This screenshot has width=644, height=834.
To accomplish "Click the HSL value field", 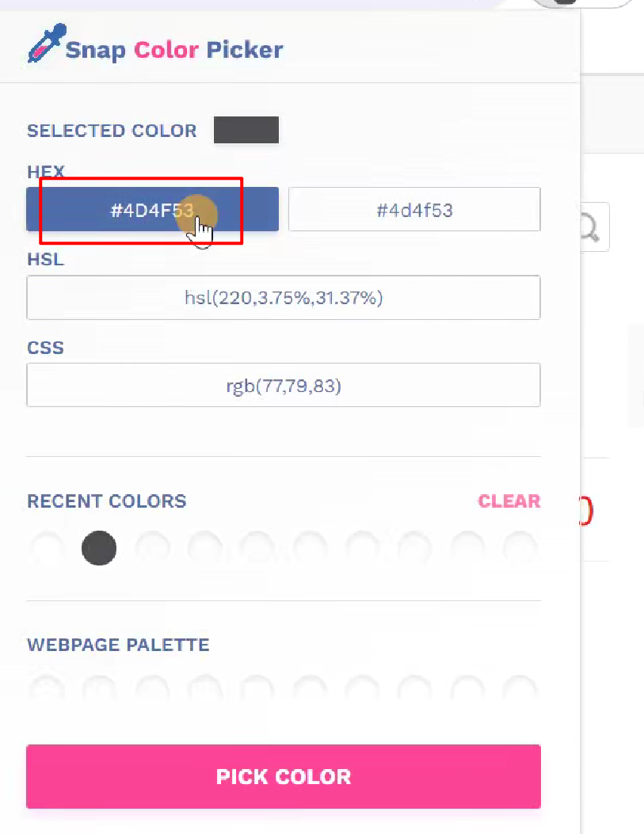I will [284, 298].
